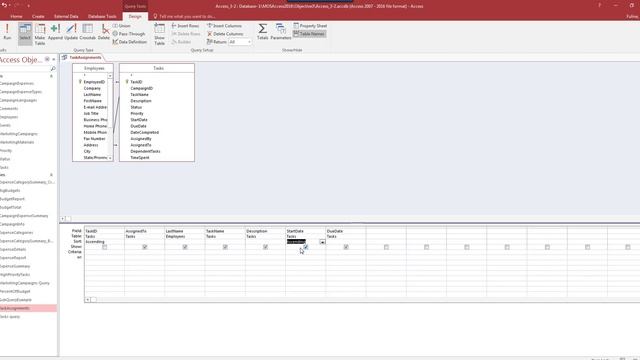This screenshot has width=640, height=360.
Task: Choose the Crosstab query icon
Action: 87,32
